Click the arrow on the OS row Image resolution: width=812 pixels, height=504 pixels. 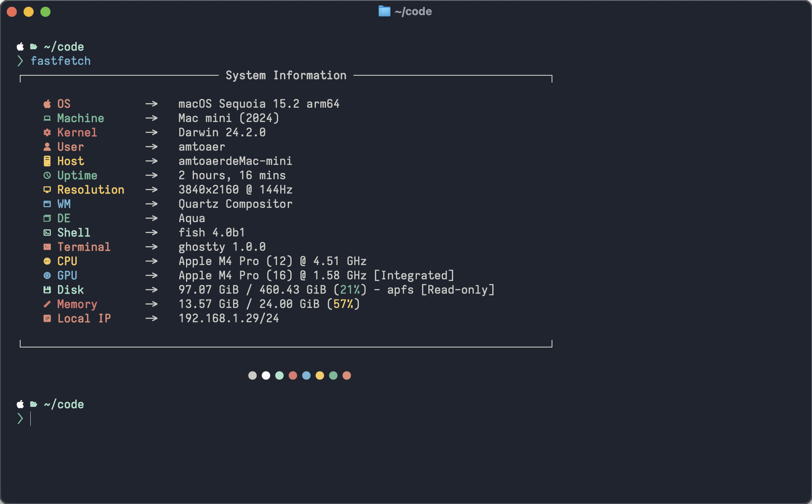151,104
